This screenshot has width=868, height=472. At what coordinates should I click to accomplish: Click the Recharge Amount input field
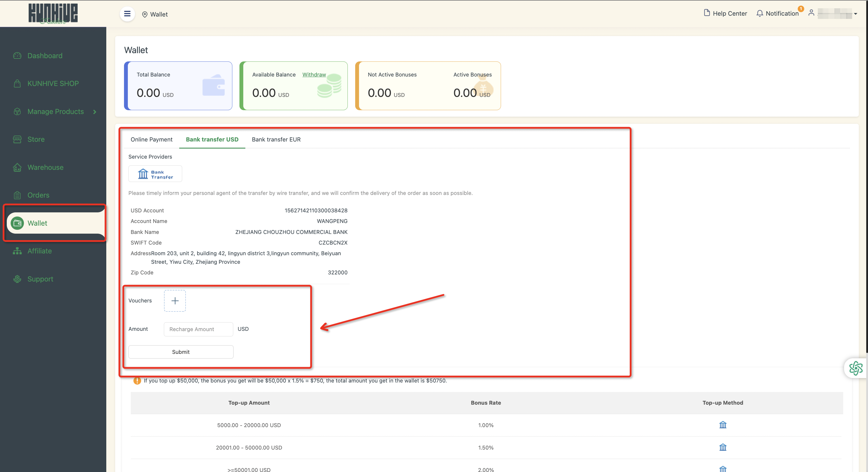coord(198,329)
